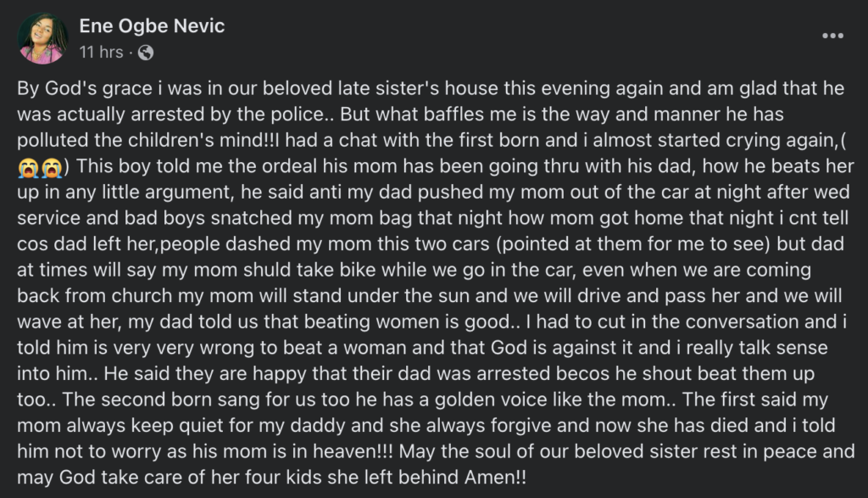Open Ene Ogbe Nevic's profile picture
The height and width of the screenshot is (498, 868).
(x=42, y=39)
